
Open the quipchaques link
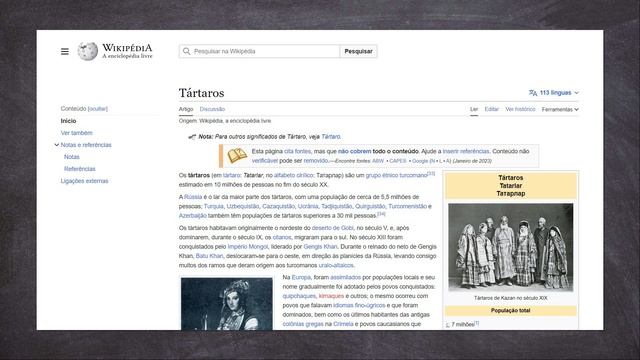coord(299,296)
